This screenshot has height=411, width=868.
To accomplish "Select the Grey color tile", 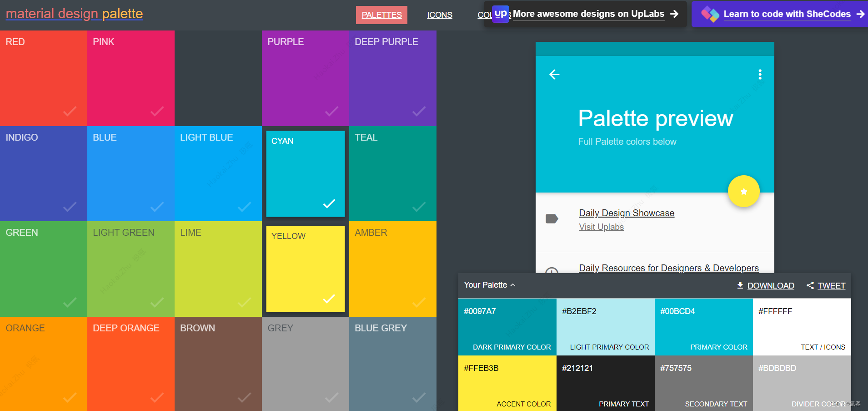I will pos(306,364).
